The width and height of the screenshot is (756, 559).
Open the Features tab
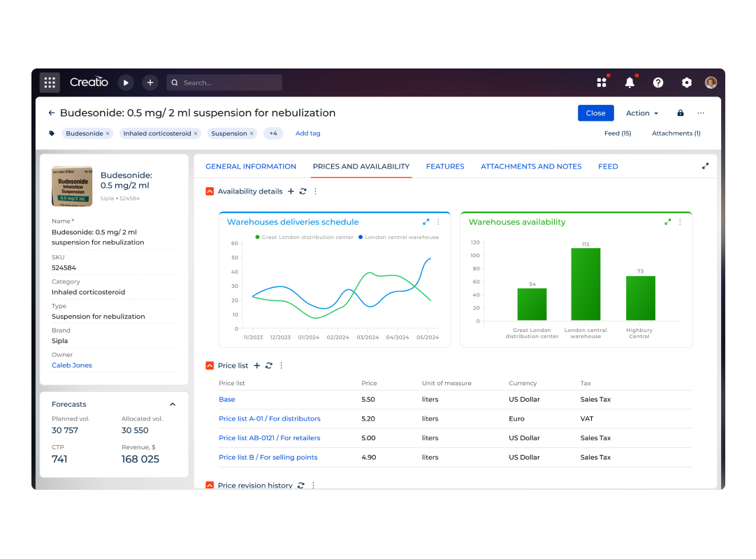pyautogui.click(x=445, y=166)
